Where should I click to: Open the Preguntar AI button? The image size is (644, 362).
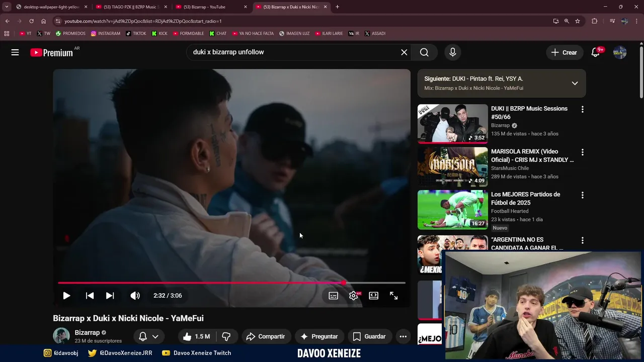pyautogui.click(x=319, y=336)
